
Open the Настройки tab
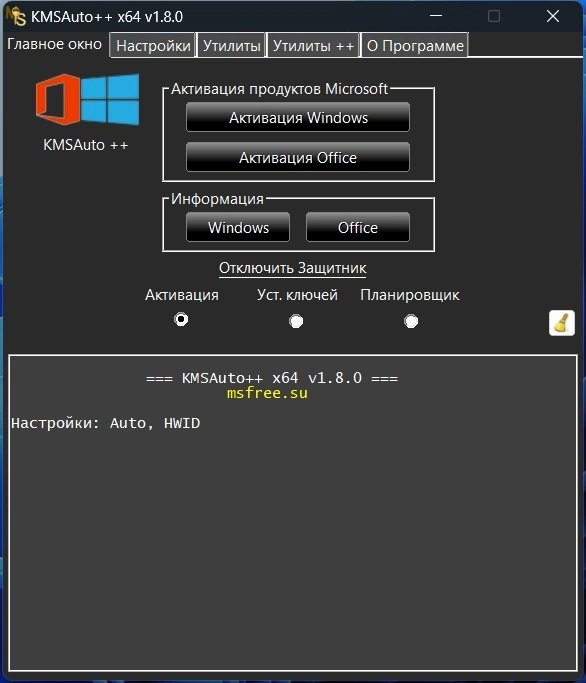(153, 45)
